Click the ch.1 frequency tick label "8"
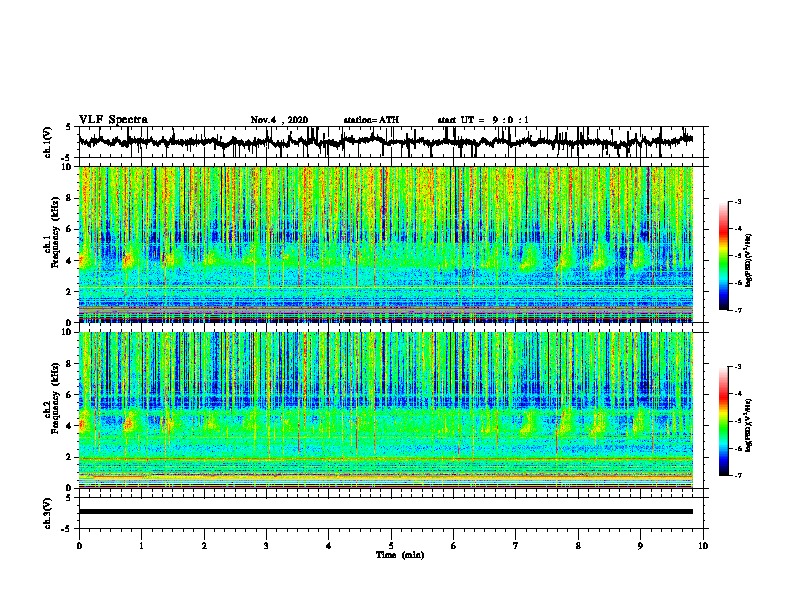 tap(70, 198)
